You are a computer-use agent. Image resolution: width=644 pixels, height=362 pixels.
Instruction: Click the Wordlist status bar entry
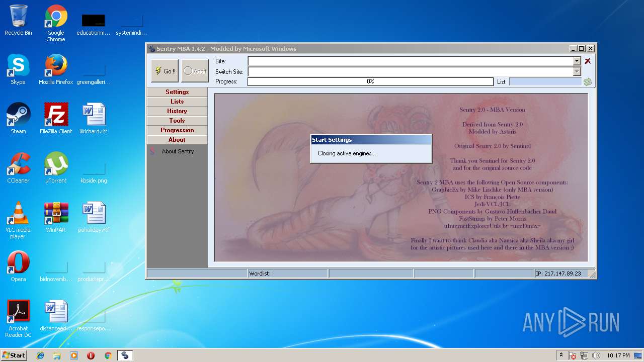click(288, 274)
